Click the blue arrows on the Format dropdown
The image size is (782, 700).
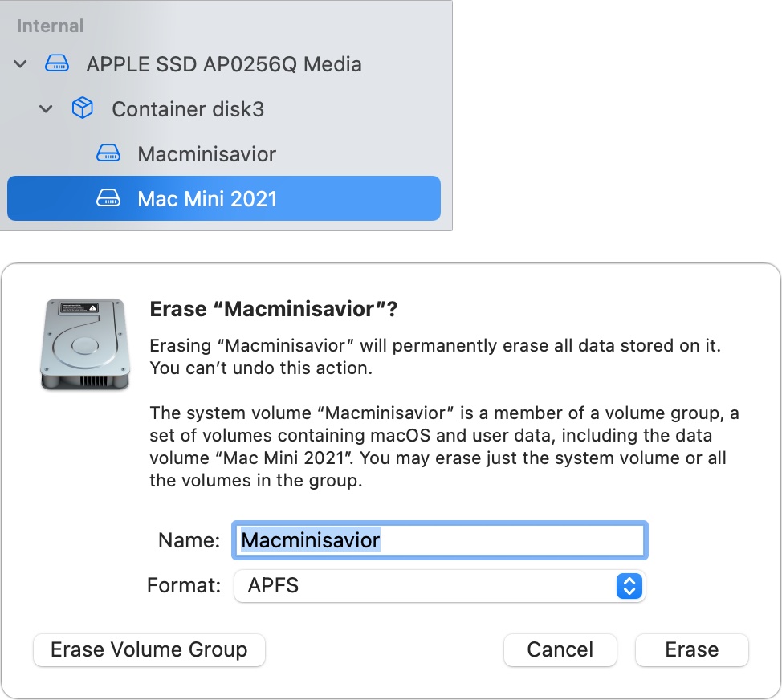(631, 586)
